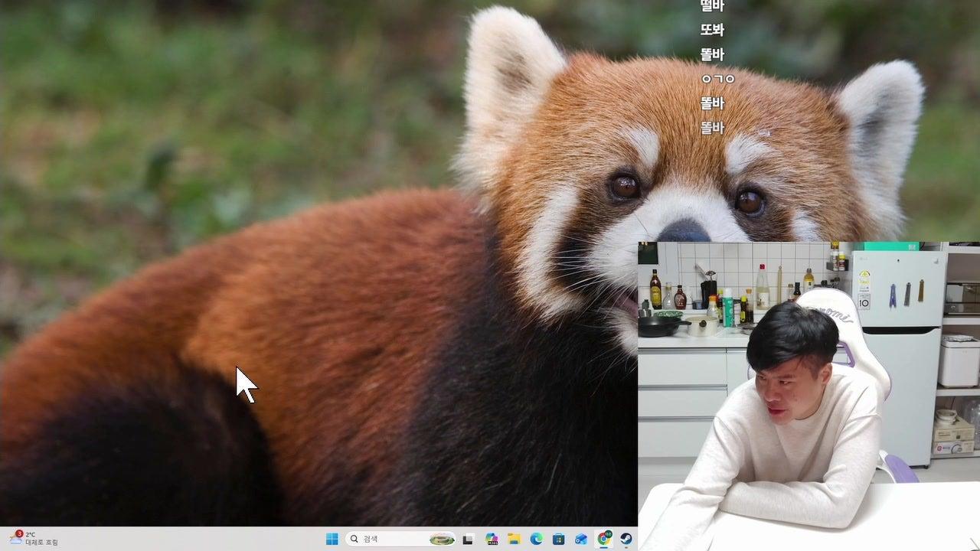The image size is (980, 551).
Task: Click the 또봐 chat message
Action: pyautogui.click(x=712, y=30)
